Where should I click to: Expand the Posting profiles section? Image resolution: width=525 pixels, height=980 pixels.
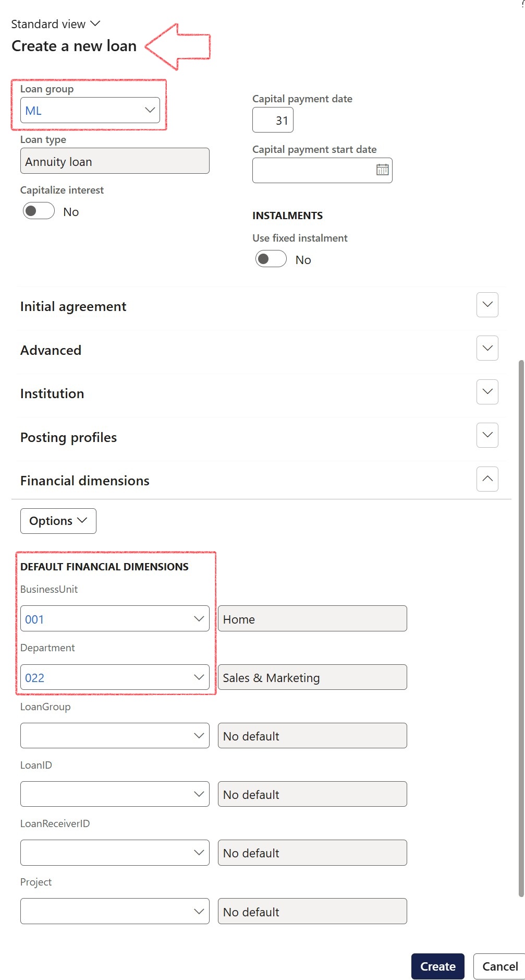(x=486, y=435)
